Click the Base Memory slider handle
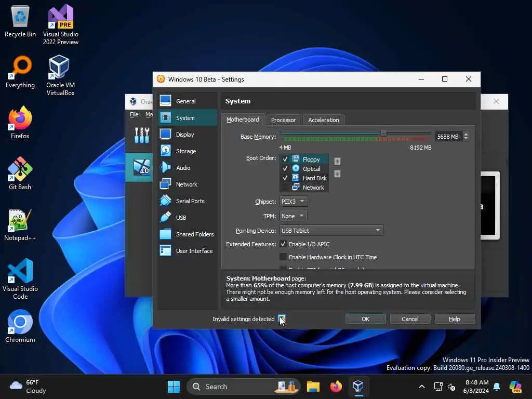The width and height of the screenshot is (532, 399). point(383,133)
